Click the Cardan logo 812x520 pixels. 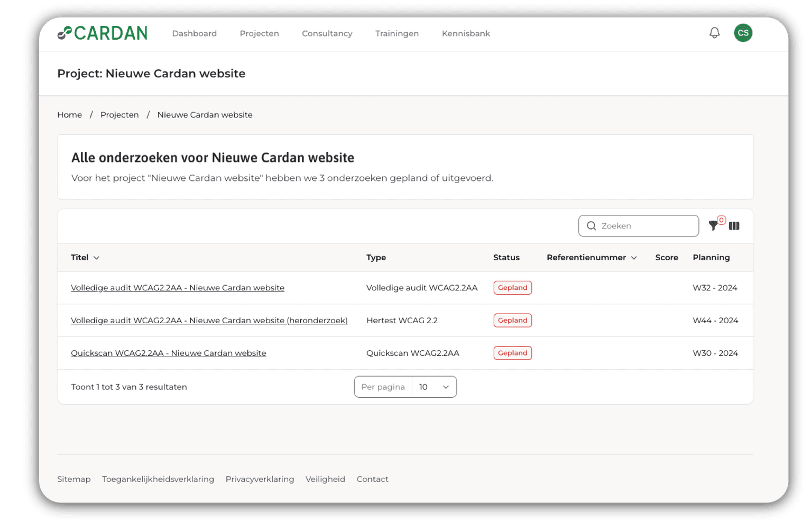103,33
